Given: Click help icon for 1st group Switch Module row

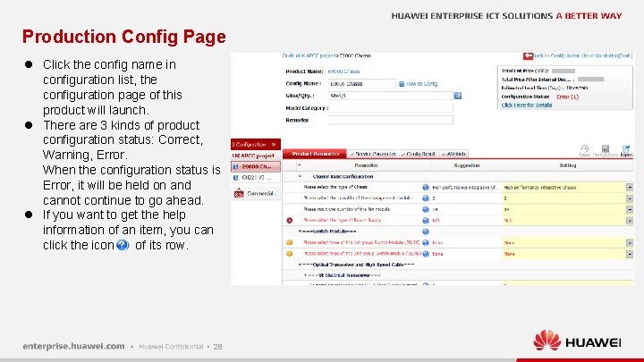Looking at the screenshot, I should (x=426, y=242).
